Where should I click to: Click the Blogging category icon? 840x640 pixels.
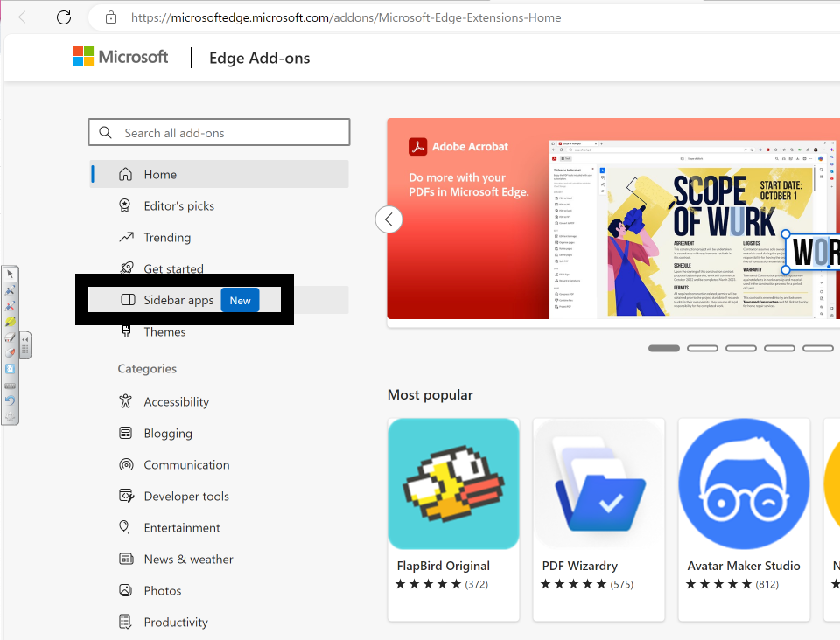(x=125, y=433)
